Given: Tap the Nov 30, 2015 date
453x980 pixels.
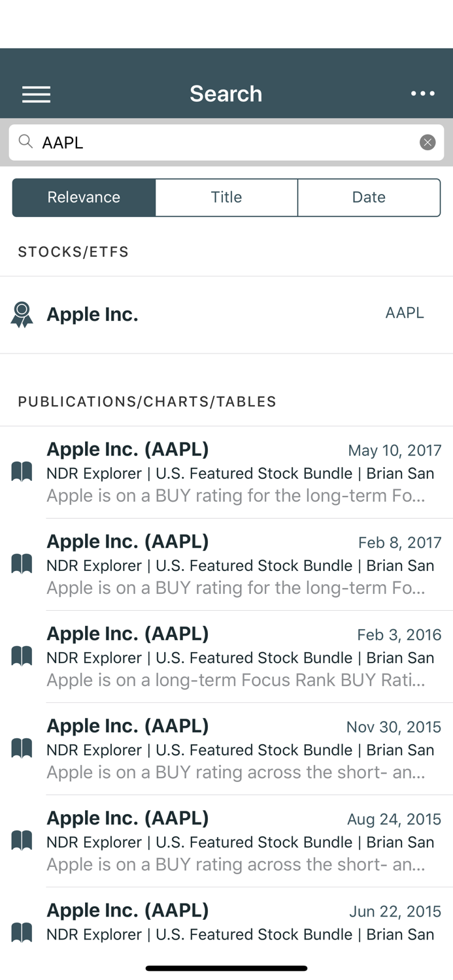Looking at the screenshot, I should point(394,727).
